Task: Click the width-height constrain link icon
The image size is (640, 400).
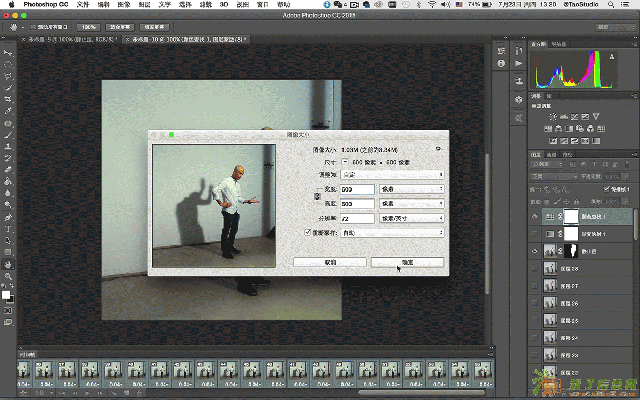Action: pyautogui.click(x=318, y=196)
